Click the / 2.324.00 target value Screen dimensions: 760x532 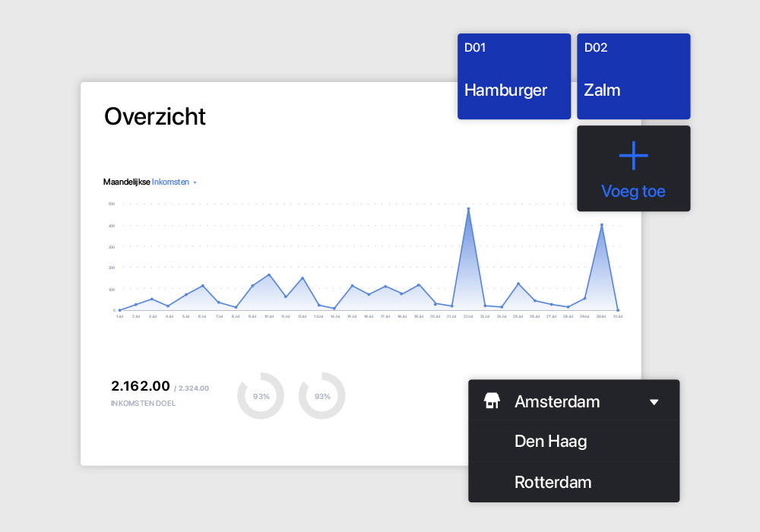(192, 388)
